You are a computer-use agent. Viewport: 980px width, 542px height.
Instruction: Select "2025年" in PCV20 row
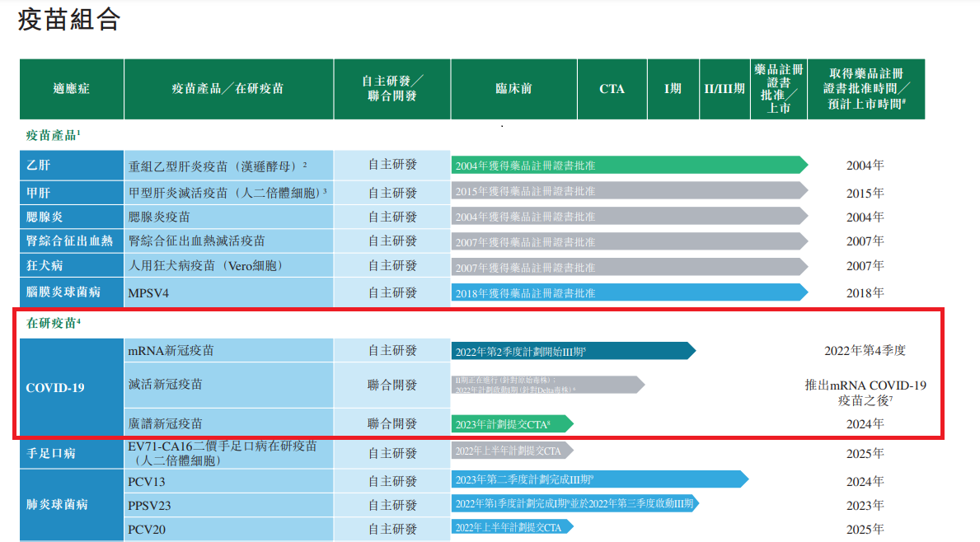865,530
